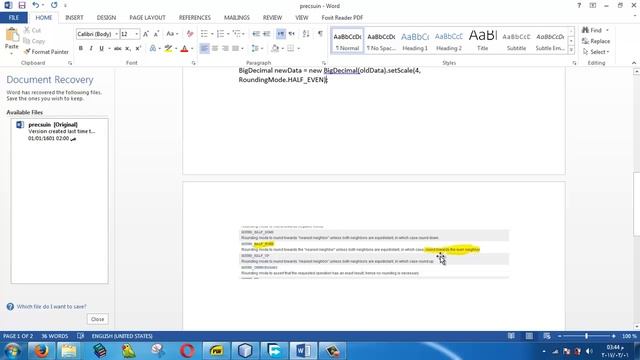The image size is (640, 360).
Task: Toggle Show/Hide paragraph marks
Action: (x=320, y=34)
